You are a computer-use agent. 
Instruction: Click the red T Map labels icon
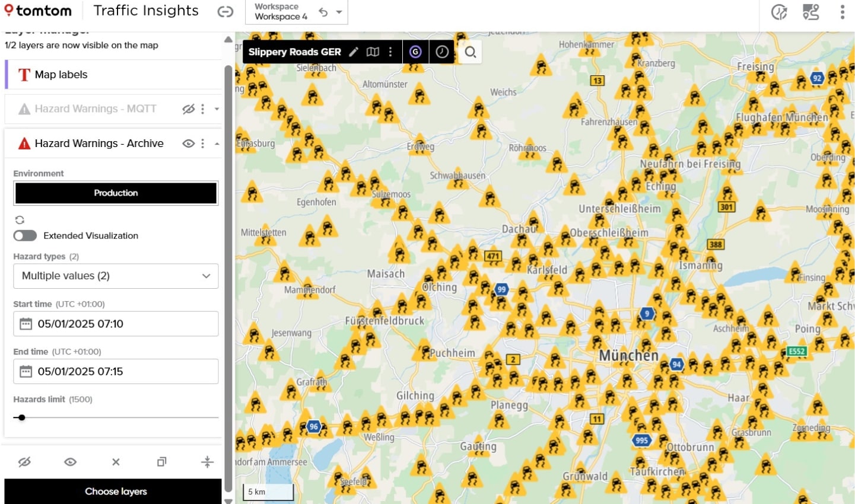coord(24,75)
